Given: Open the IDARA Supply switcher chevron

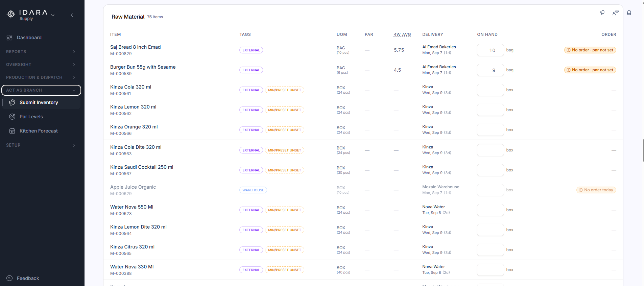Looking at the screenshot, I should click(x=53, y=15).
